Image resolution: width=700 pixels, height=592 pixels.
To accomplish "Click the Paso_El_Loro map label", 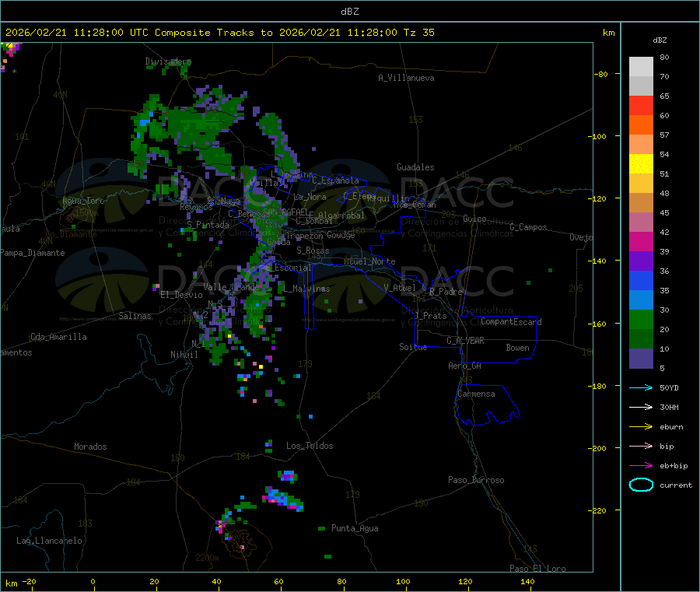I will tap(537, 569).
